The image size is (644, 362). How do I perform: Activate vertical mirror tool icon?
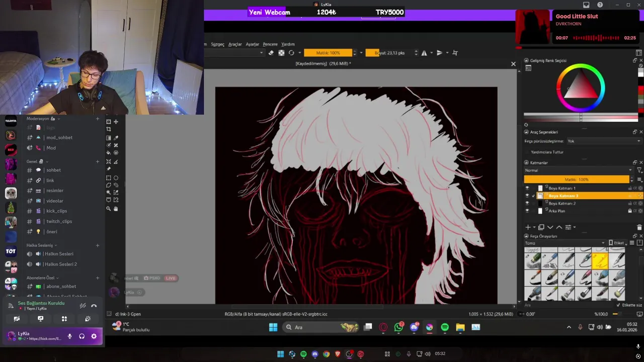click(439, 53)
